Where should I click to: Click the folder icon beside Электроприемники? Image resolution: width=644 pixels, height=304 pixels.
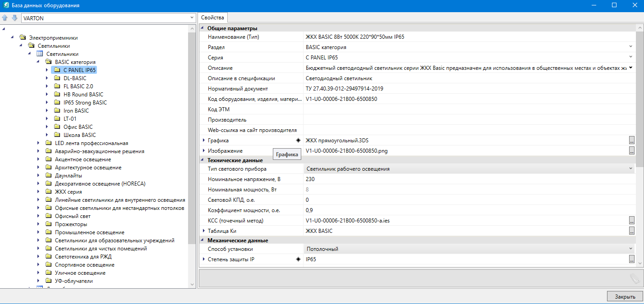pos(23,38)
